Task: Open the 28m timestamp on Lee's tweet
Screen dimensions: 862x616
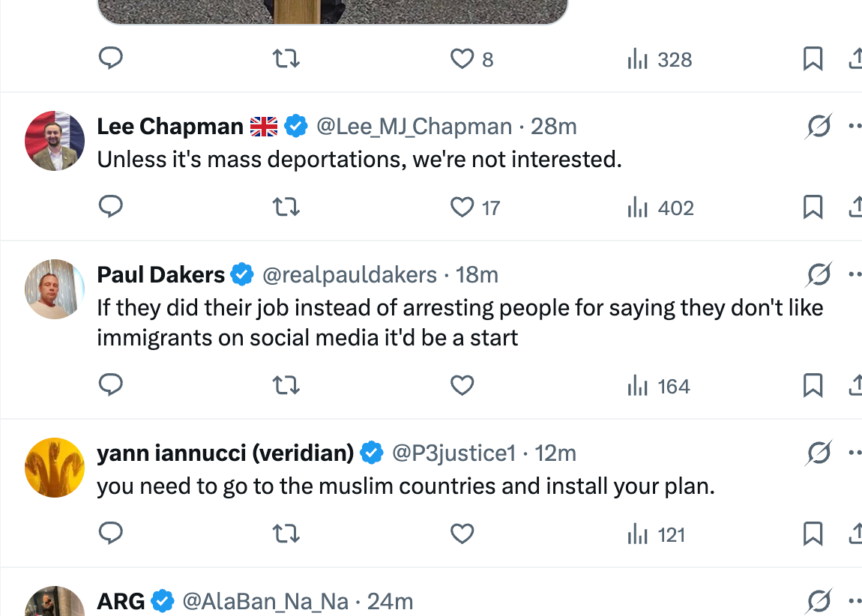Action: coord(554,127)
